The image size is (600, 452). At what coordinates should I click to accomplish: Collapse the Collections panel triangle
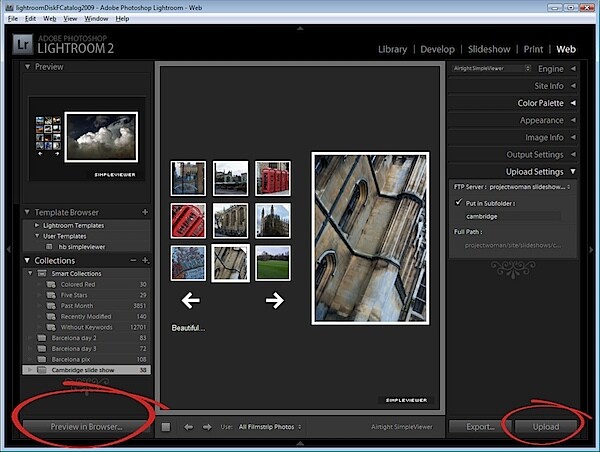(27, 260)
